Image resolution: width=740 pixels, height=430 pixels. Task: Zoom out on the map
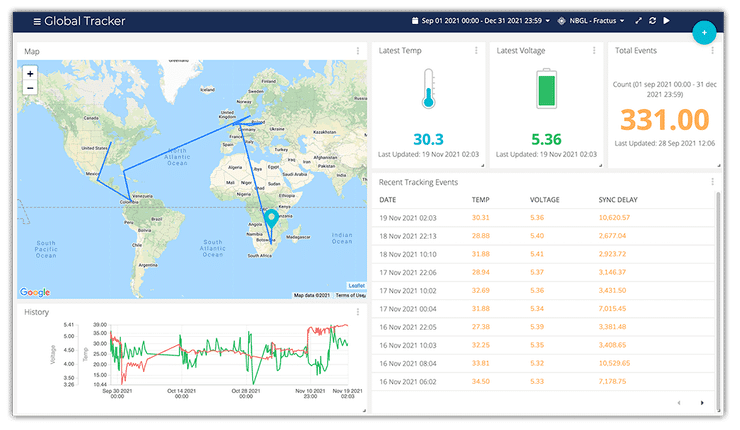(30, 88)
